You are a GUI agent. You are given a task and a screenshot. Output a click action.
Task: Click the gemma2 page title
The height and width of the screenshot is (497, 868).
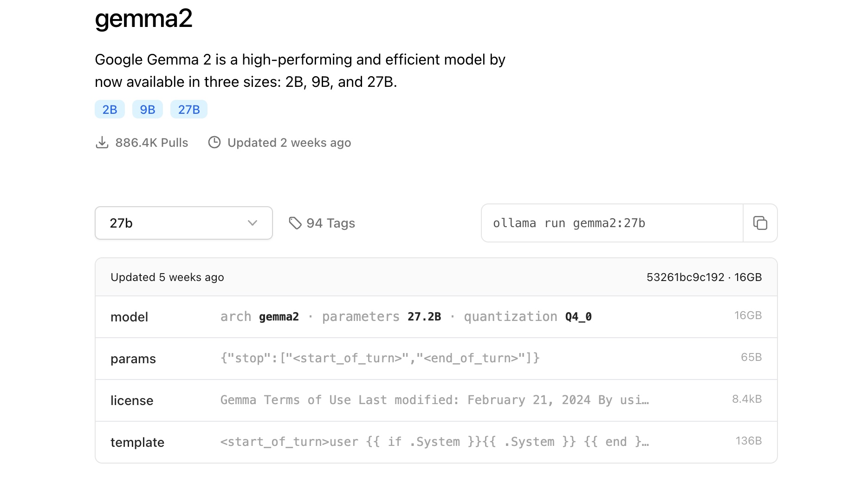tap(143, 19)
